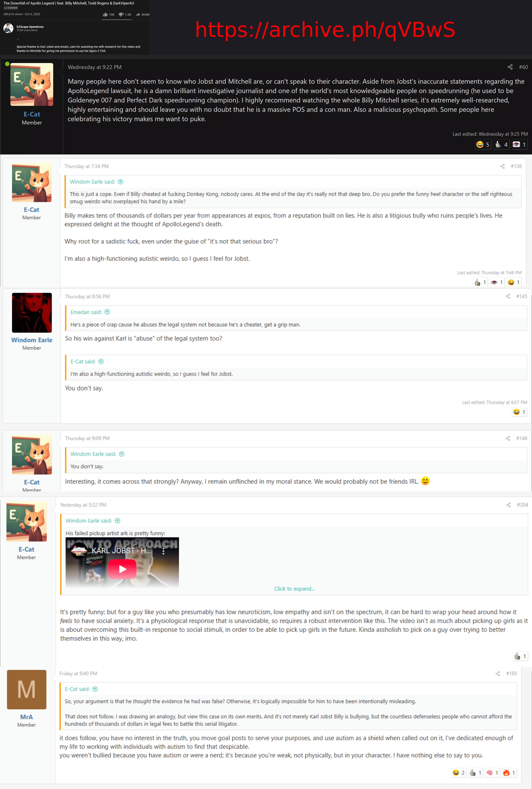Click the YouTube like thumbs-up icon
Screen dimensions: 532x789
pyautogui.click(x=105, y=15)
